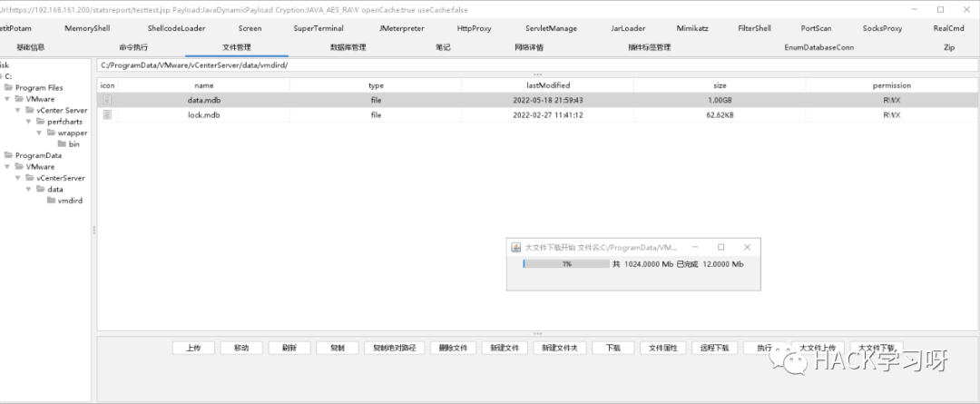Switch to the JMeterpreter tab
980x404 pixels.
(x=402, y=28)
